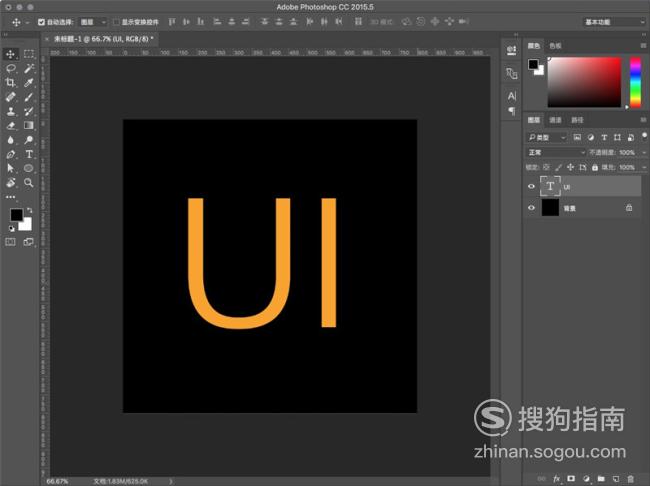Select the Lasso tool
This screenshot has height=486, width=650.
tap(10, 68)
